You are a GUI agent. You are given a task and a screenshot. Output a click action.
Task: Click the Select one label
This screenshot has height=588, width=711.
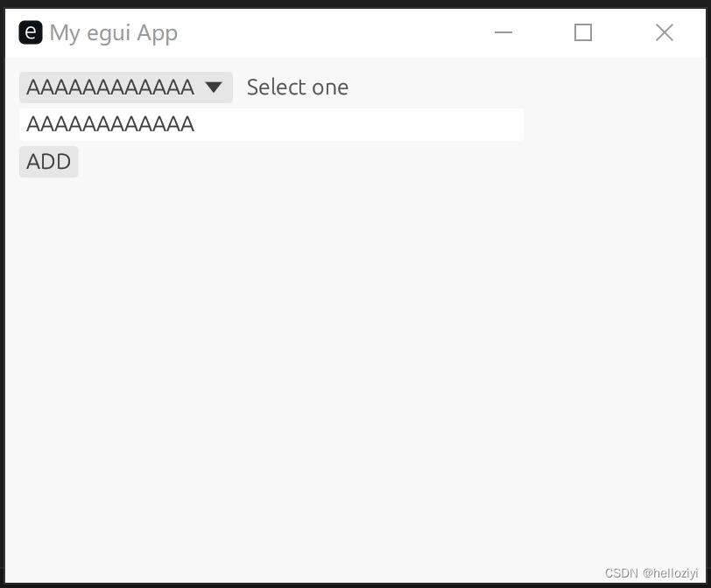pyautogui.click(x=297, y=87)
